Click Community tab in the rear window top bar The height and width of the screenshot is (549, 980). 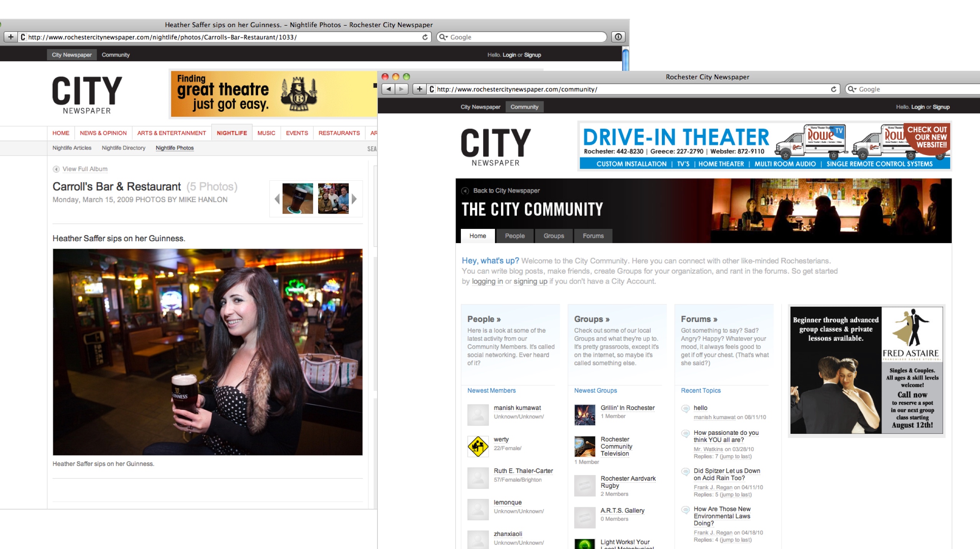[x=116, y=55]
